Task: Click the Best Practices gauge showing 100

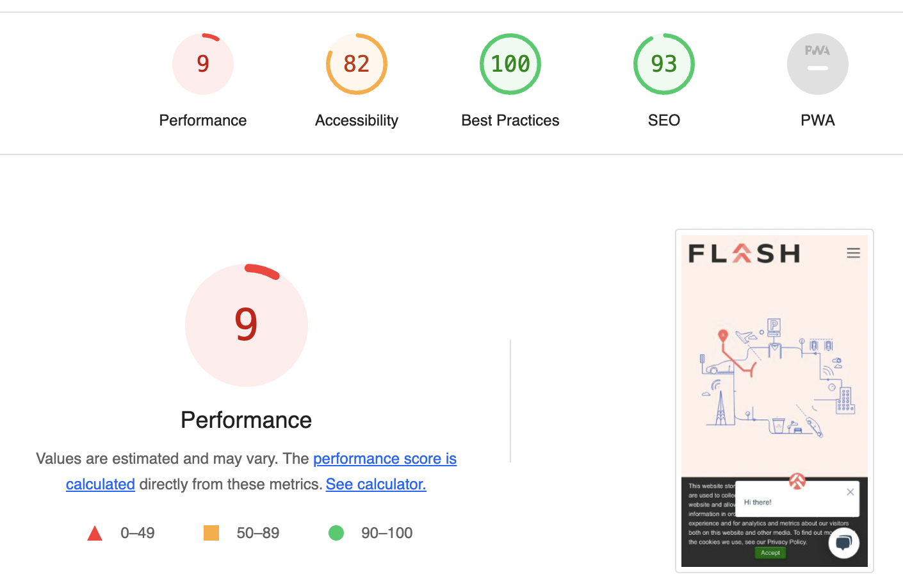Action: pos(510,64)
